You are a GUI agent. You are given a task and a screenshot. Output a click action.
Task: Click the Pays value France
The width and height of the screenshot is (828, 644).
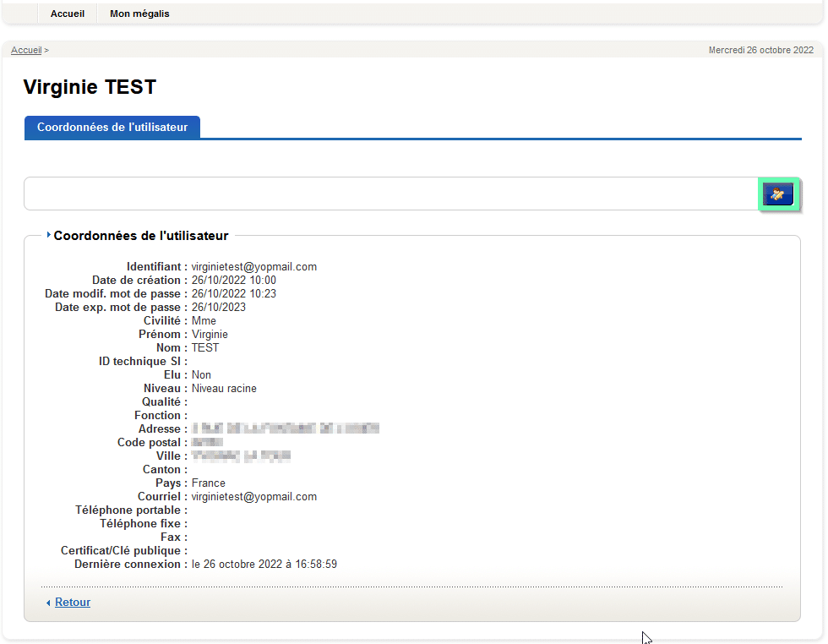[208, 483]
